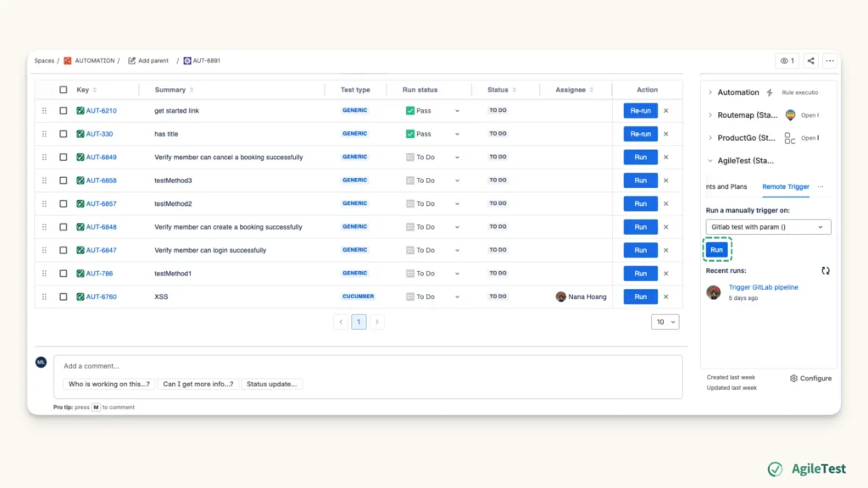
Task: Check the box for AUT-6857
Action: (63, 203)
